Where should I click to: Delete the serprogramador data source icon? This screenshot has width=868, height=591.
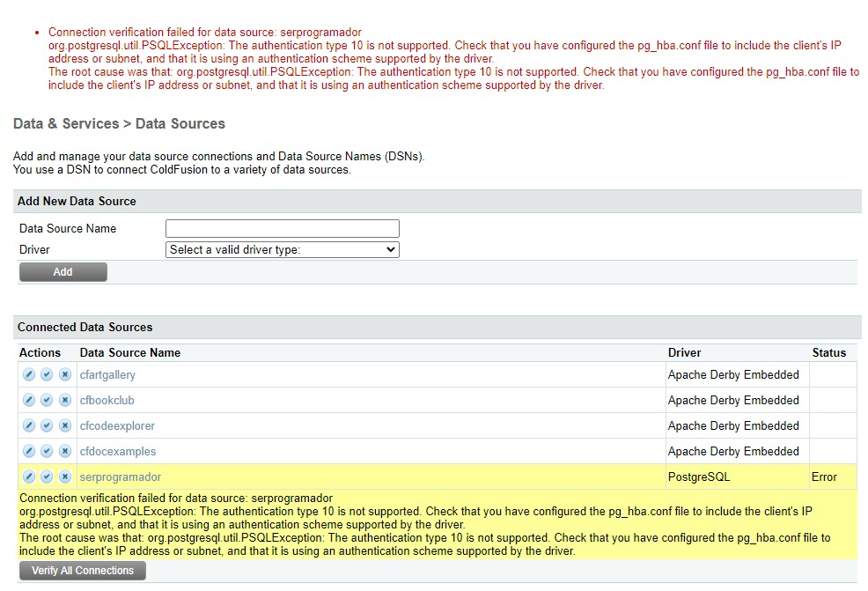point(65,477)
